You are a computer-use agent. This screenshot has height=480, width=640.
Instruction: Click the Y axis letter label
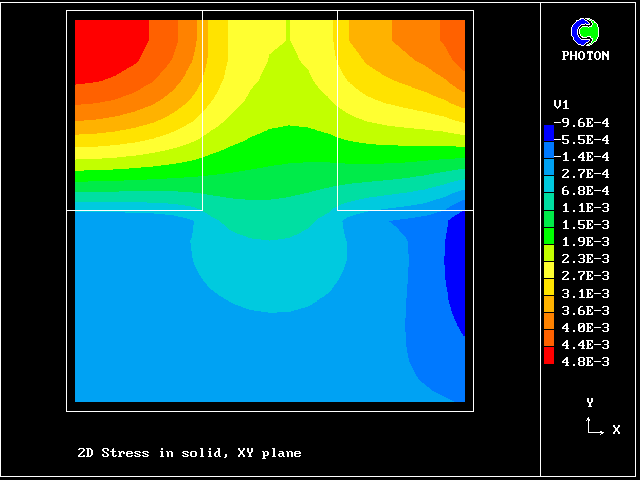click(x=590, y=402)
